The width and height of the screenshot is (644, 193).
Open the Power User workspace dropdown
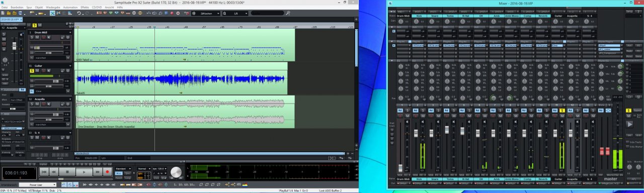(x=38, y=185)
